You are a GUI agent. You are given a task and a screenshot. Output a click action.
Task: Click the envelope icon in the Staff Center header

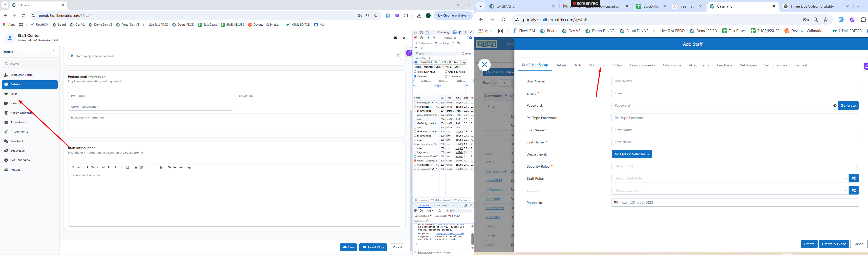pos(395,38)
